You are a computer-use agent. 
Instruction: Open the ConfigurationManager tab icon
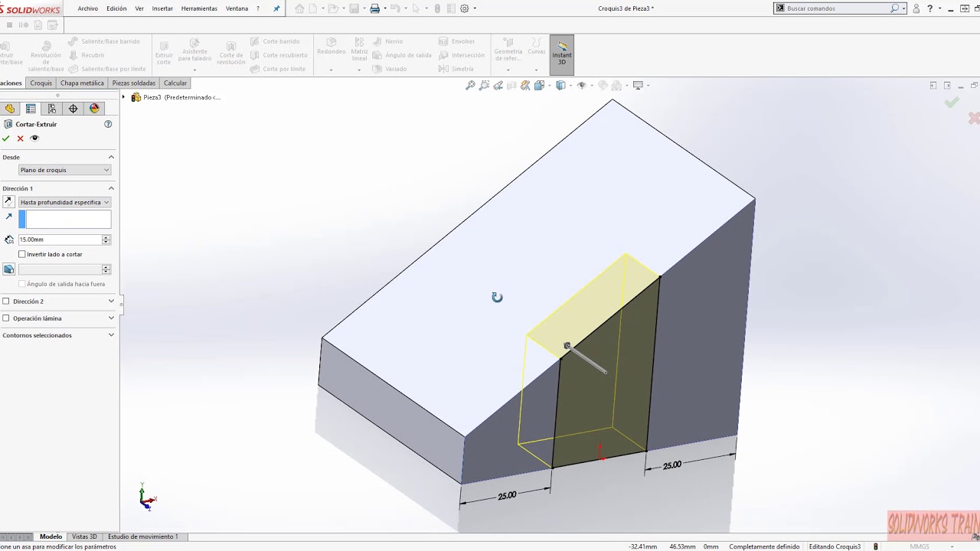click(x=51, y=109)
